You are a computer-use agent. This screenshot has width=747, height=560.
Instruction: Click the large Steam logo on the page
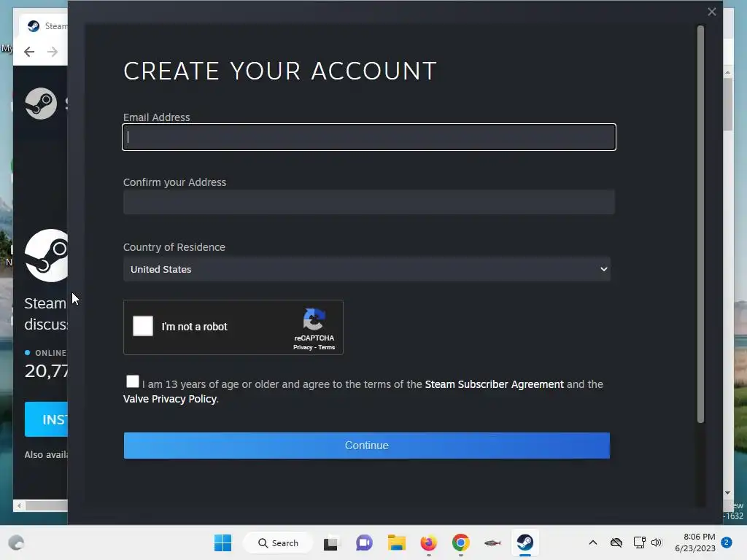pyautogui.click(x=47, y=256)
